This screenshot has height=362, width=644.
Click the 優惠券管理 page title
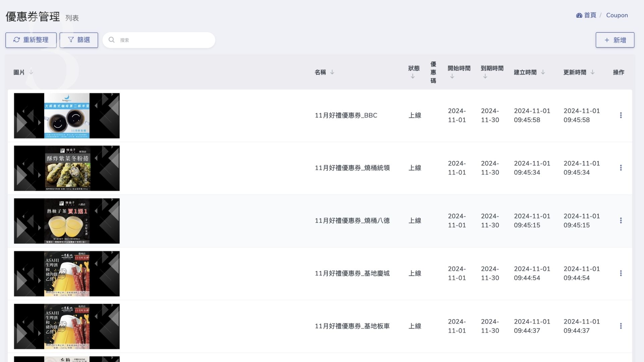[33, 16]
